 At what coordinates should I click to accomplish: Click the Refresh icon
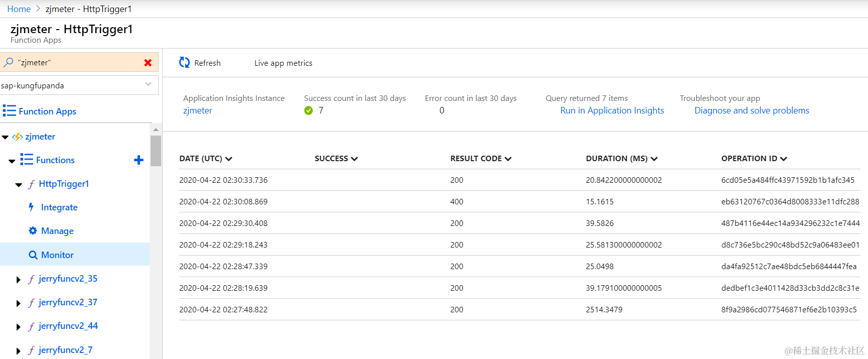(x=185, y=63)
